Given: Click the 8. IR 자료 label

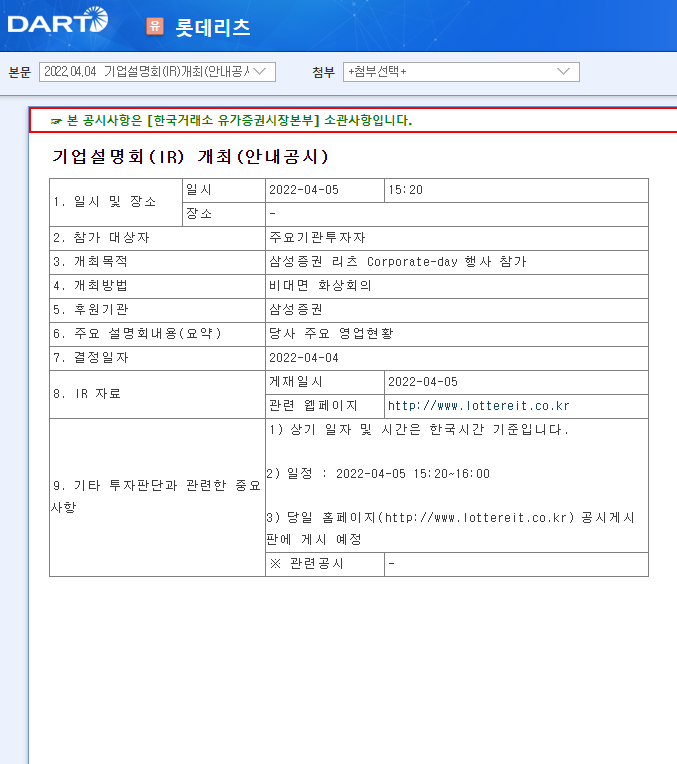Looking at the screenshot, I should (x=87, y=394).
